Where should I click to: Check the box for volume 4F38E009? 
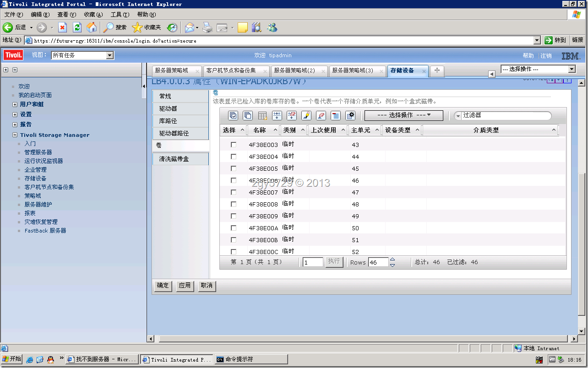[x=234, y=216]
